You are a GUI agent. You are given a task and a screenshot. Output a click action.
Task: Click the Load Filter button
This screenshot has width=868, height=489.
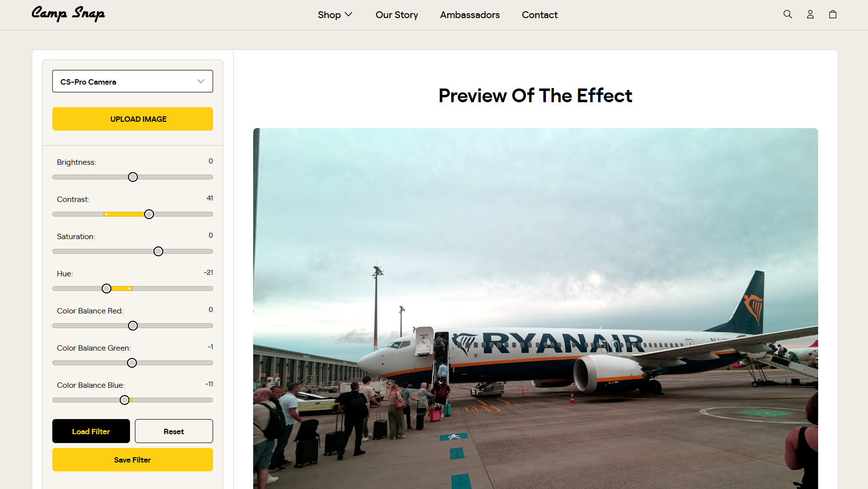91,431
